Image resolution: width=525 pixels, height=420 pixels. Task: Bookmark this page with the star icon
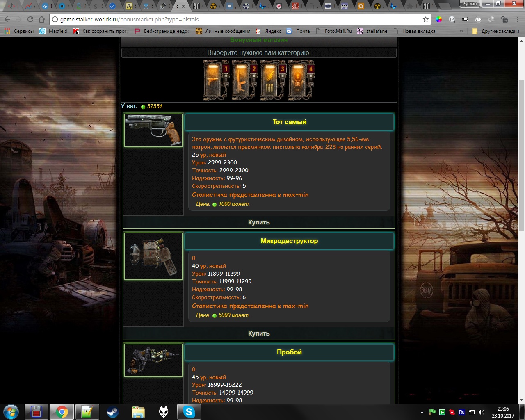pos(426,19)
